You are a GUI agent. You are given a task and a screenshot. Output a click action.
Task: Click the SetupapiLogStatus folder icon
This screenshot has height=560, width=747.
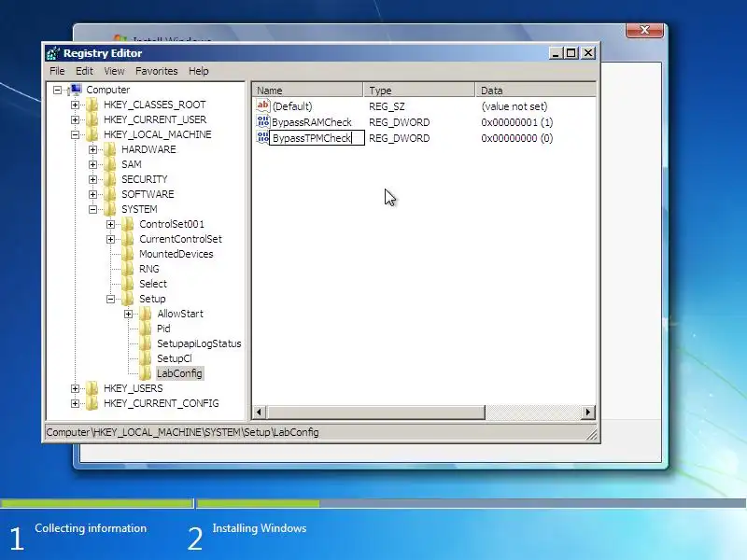pos(146,343)
